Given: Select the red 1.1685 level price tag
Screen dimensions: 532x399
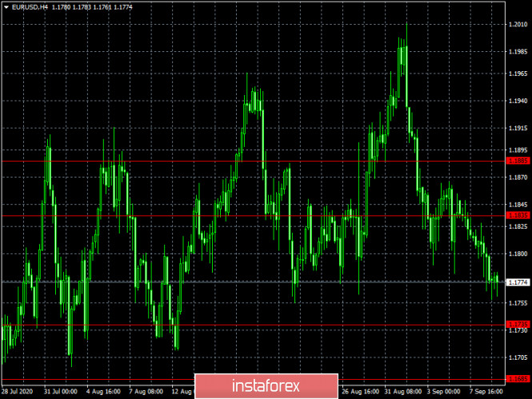Looking at the screenshot, I should [517, 378].
